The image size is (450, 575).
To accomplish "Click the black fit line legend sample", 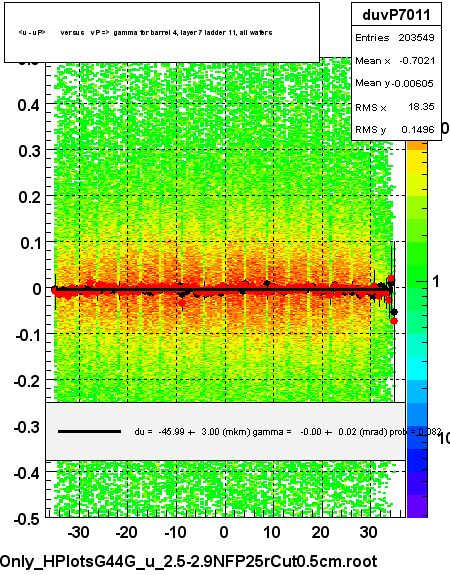I will (89, 432).
